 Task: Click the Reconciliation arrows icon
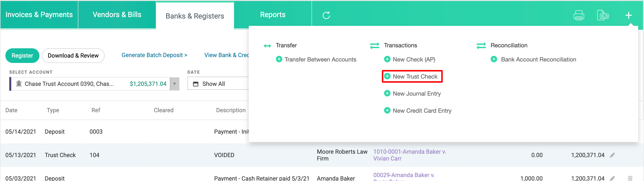[x=481, y=46]
